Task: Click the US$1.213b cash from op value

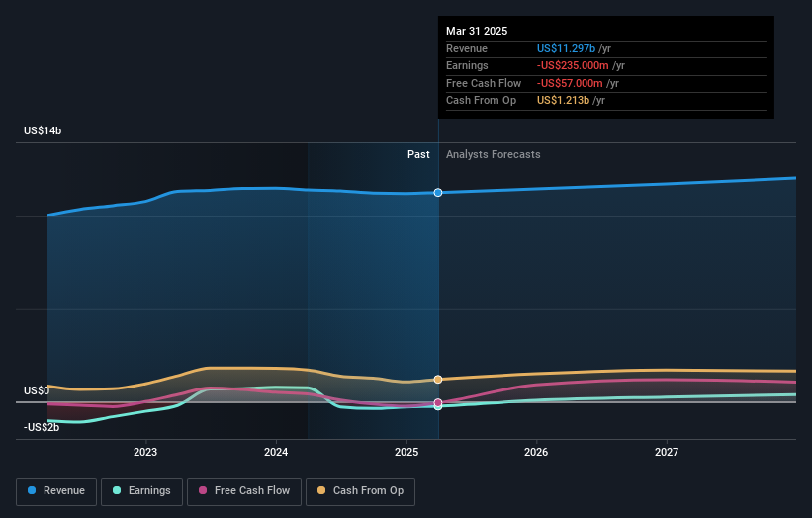Action: (563, 101)
